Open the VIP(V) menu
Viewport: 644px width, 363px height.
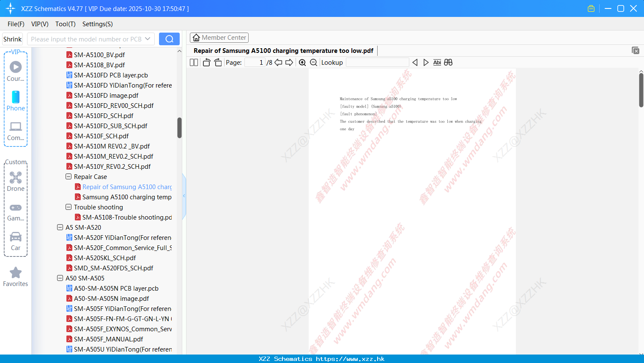pos(40,24)
